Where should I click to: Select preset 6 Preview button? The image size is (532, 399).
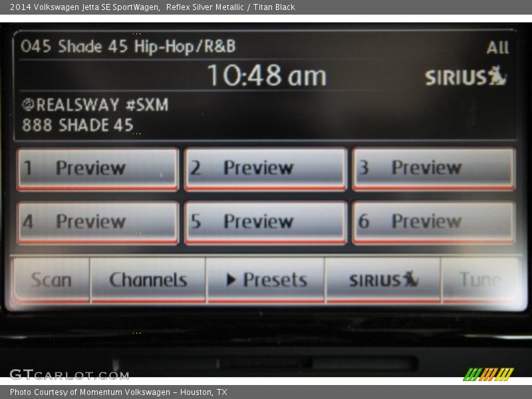coord(434,223)
